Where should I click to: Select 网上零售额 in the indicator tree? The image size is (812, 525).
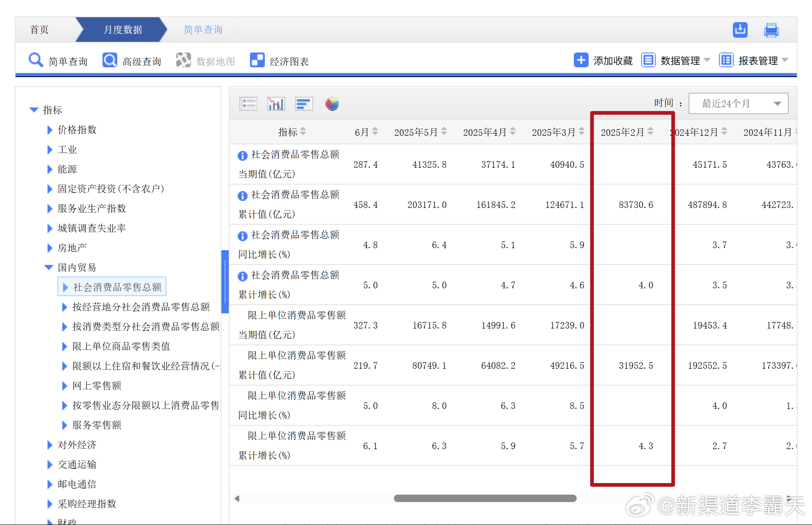click(97, 386)
